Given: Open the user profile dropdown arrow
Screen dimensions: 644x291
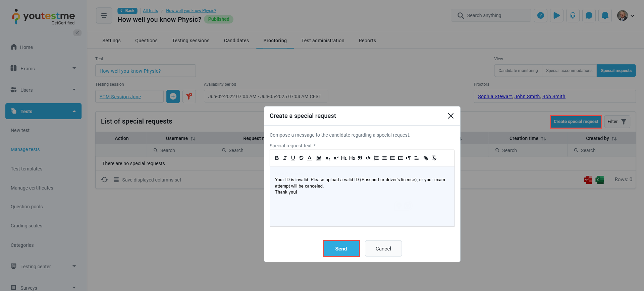Looking at the screenshot, I should (632, 16).
